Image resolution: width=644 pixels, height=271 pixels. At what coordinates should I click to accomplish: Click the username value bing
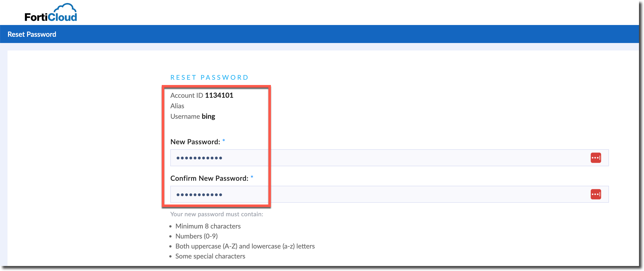click(208, 116)
